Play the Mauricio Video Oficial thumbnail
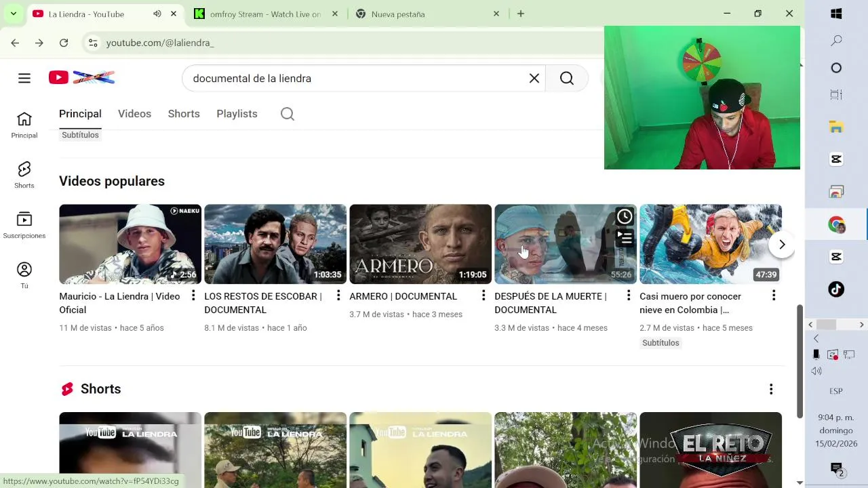Image resolution: width=868 pixels, height=488 pixels. (130, 244)
